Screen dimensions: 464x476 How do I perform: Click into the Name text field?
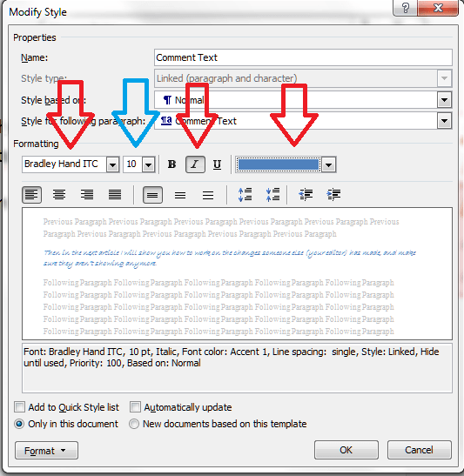click(303, 57)
